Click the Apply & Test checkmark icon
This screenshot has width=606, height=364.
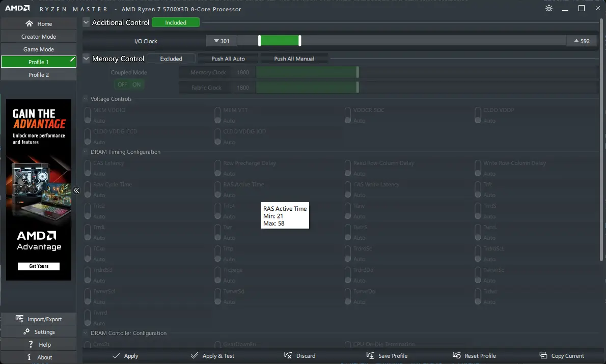195,355
